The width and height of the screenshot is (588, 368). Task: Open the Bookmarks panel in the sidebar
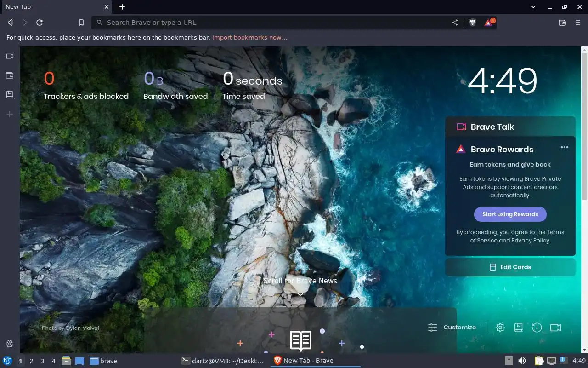(x=10, y=95)
